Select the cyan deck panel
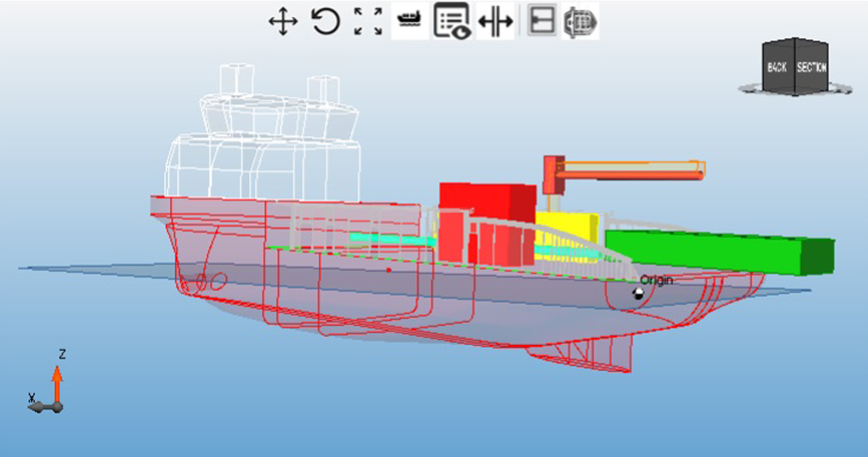Screen dimensions: 868x457 tap(393, 239)
